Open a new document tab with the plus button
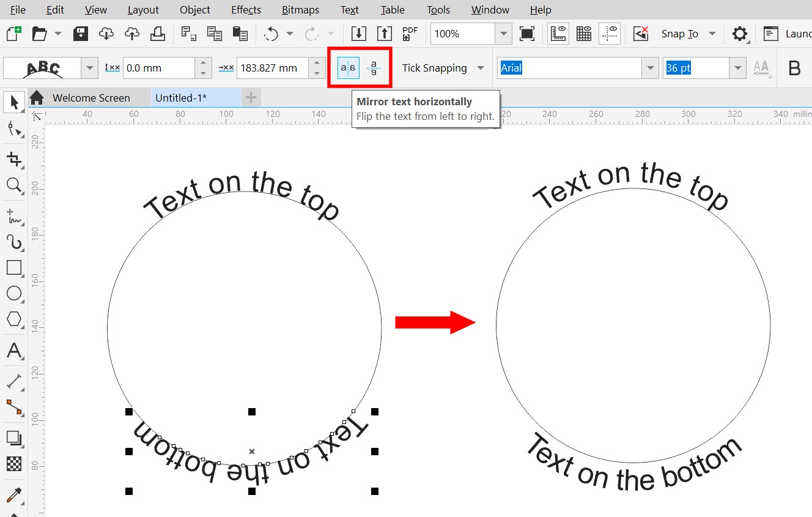Viewport: 812px width, 517px height. point(251,97)
